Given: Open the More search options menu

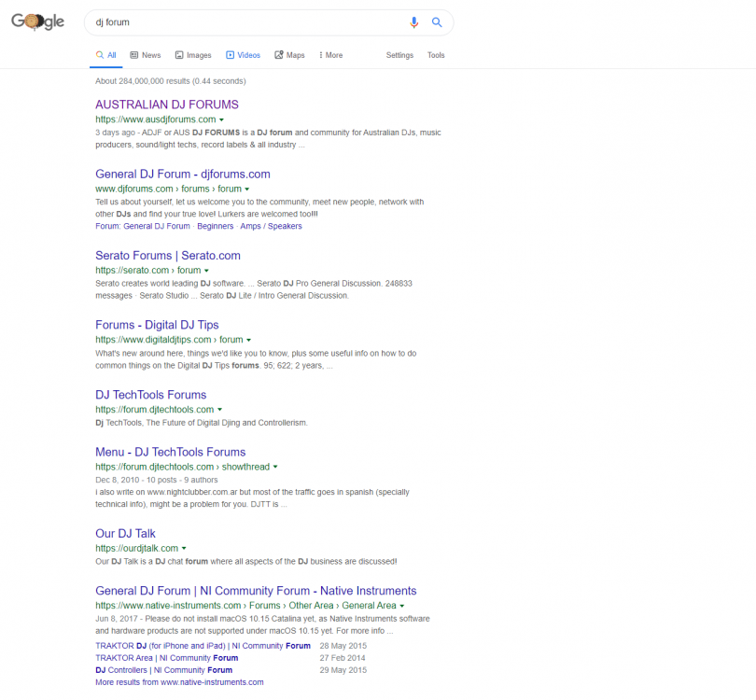Looking at the screenshot, I should point(331,55).
